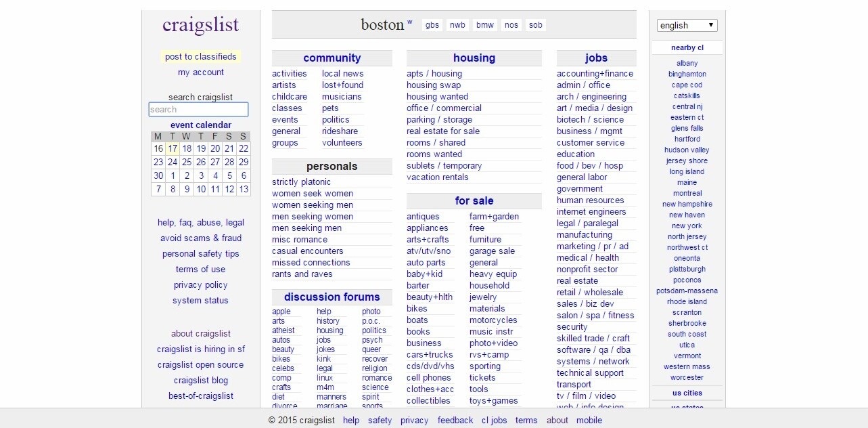Click feedback in the footer
The width and height of the screenshot is (868, 428).
point(455,421)
